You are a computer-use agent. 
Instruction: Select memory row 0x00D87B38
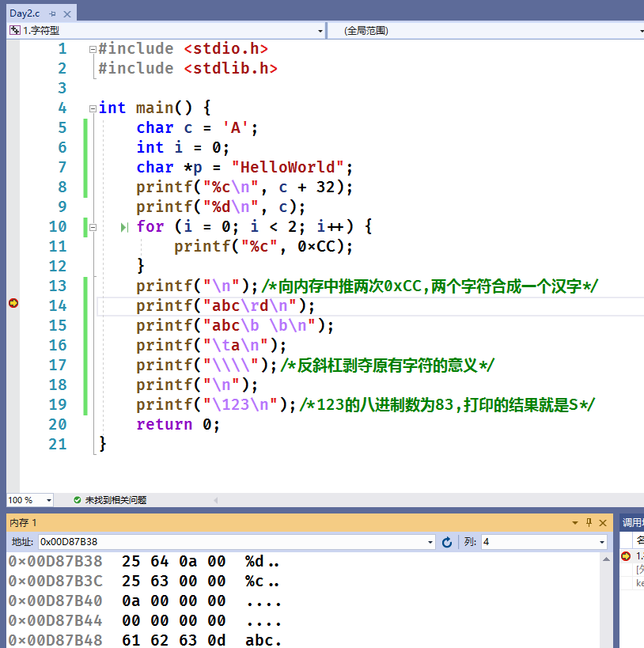pos(145,561)
